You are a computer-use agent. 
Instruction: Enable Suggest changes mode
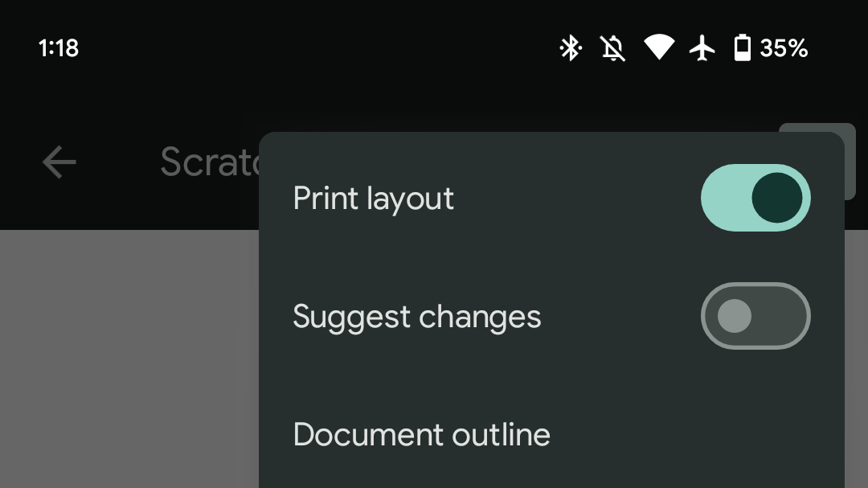coord(755,316)
